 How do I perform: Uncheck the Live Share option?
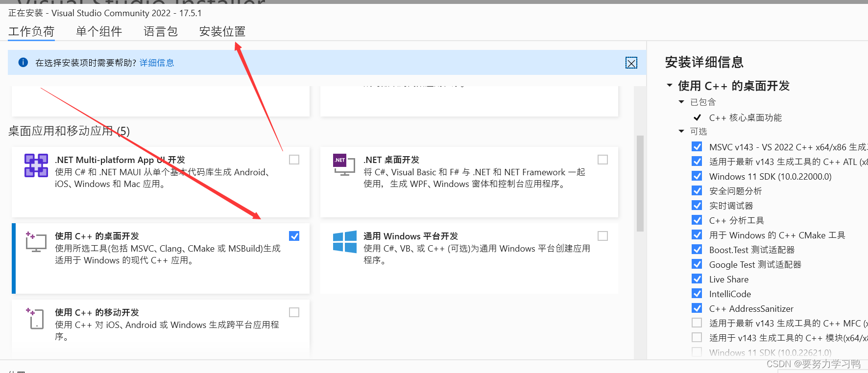pyautogui.click(x=697, y=279)
